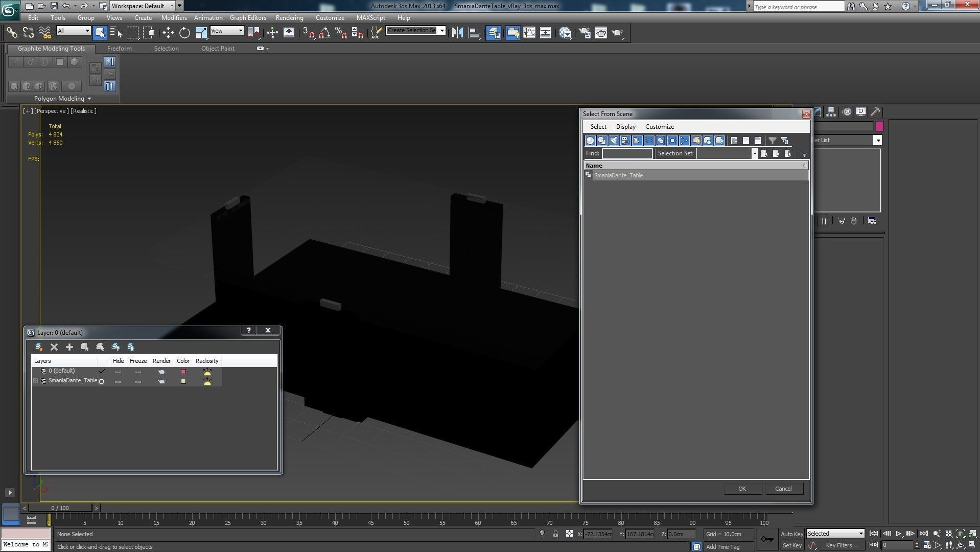Image resolution: width=980 pixels, height=552 pixels.
Task: Open Workspace: Default dropdown
Action: 143,6
